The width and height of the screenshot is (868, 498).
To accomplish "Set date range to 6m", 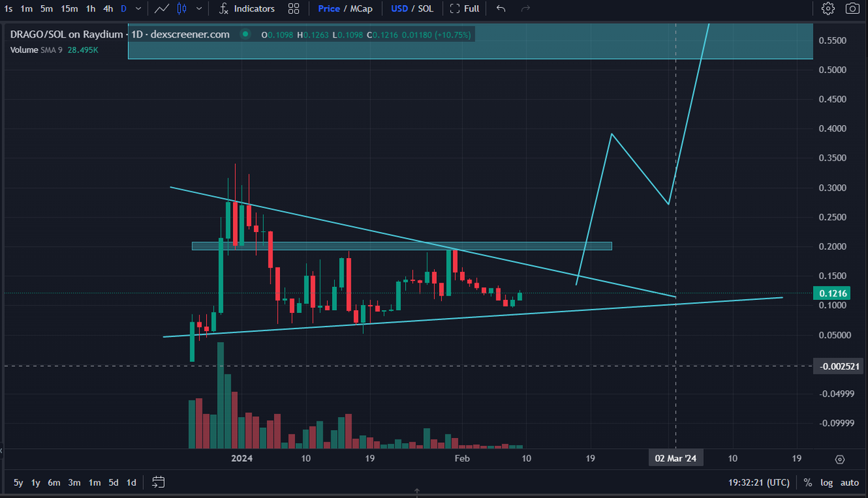I will click(54, 482).
